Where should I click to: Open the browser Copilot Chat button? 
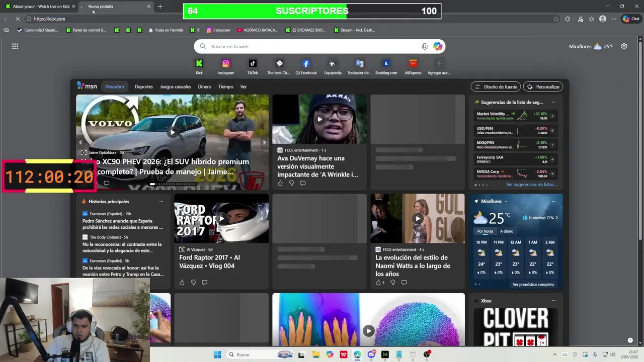(631, 19)
